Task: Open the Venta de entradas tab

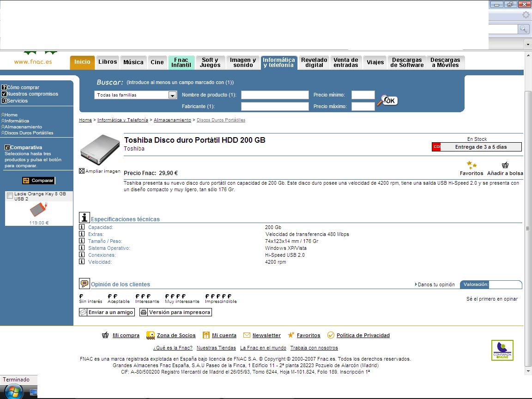Action: [346, 62]
